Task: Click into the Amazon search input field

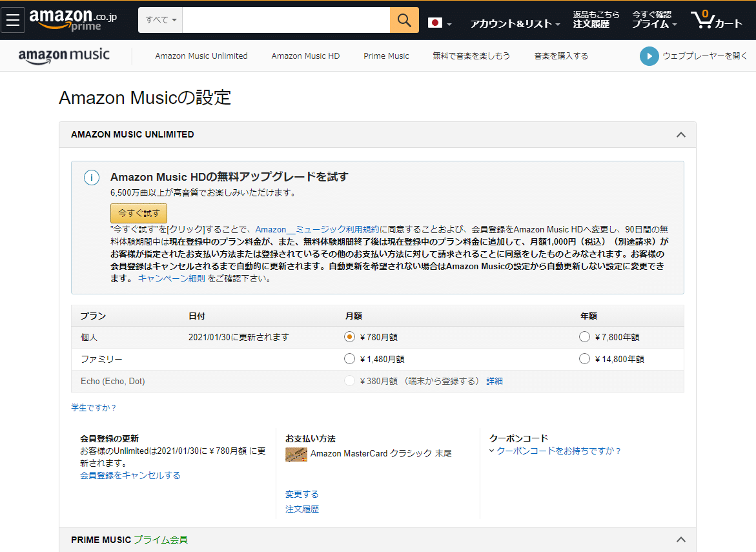Action: click(x=286, y=20)
